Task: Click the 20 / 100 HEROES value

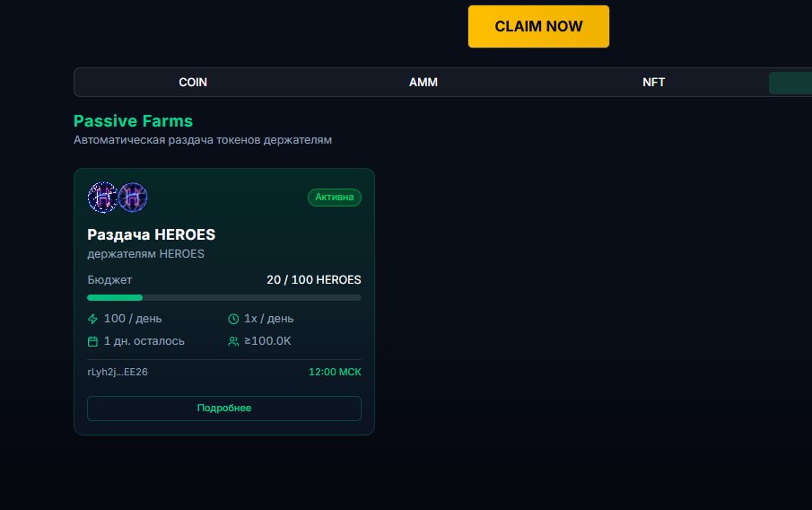Action: point(314,280)
